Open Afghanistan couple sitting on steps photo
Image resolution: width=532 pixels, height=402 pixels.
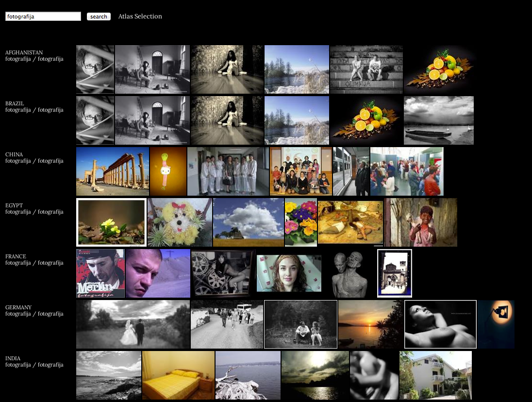click(x=366, y=69)
